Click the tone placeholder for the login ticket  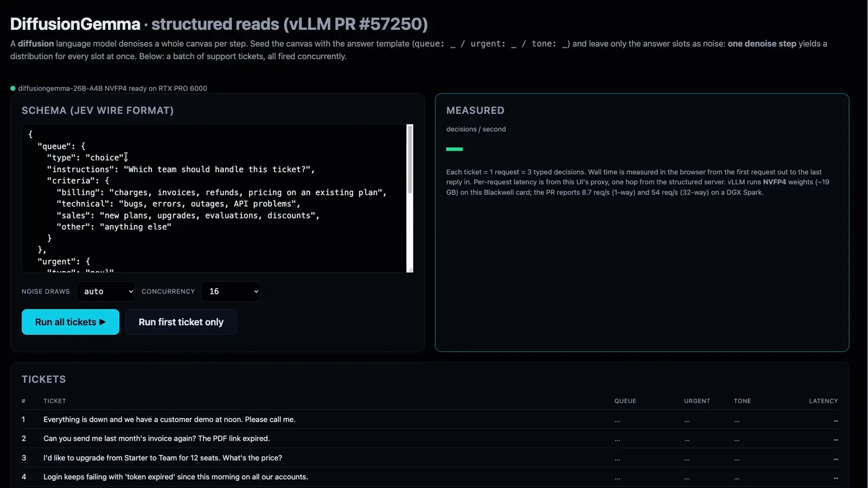pos(737,478)
